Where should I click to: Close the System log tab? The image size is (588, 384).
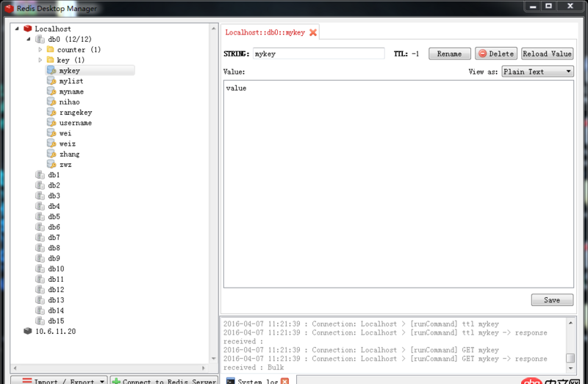click(x=285, y=381)
